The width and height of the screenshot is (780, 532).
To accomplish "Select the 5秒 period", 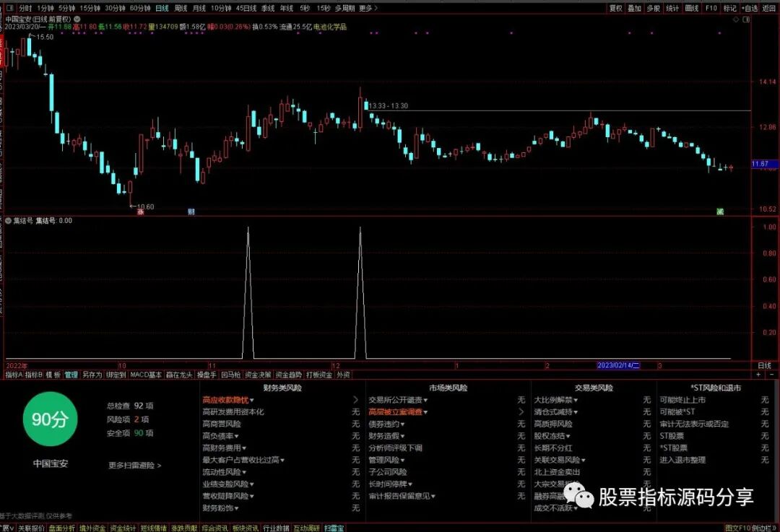I will click(x=305, y=9).
